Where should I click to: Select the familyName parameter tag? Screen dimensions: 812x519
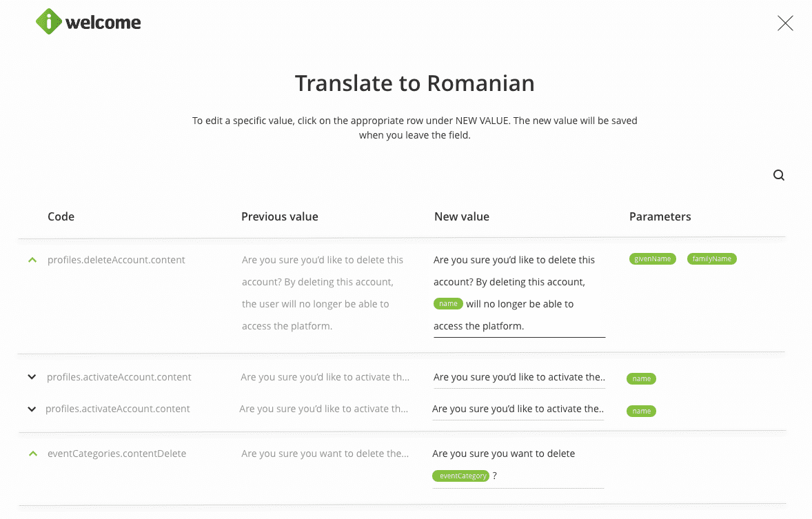click(711, 259)
